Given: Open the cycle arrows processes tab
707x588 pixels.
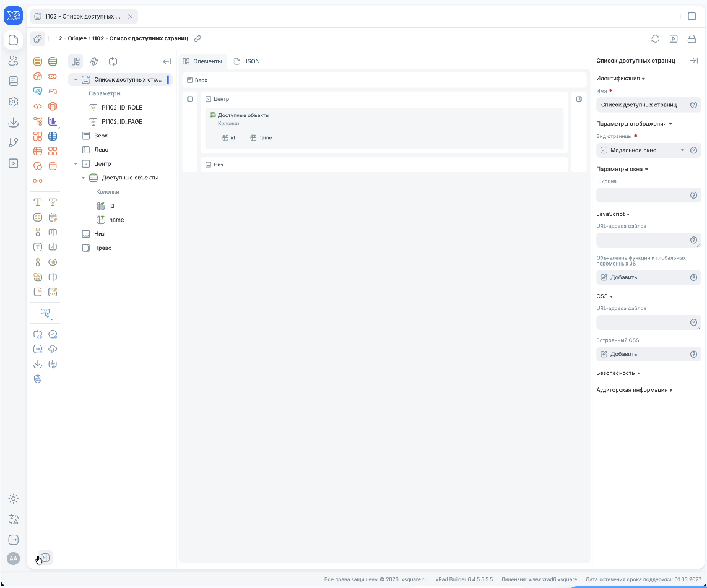Looking at the screenshot, I should click(x=113, y=61).
